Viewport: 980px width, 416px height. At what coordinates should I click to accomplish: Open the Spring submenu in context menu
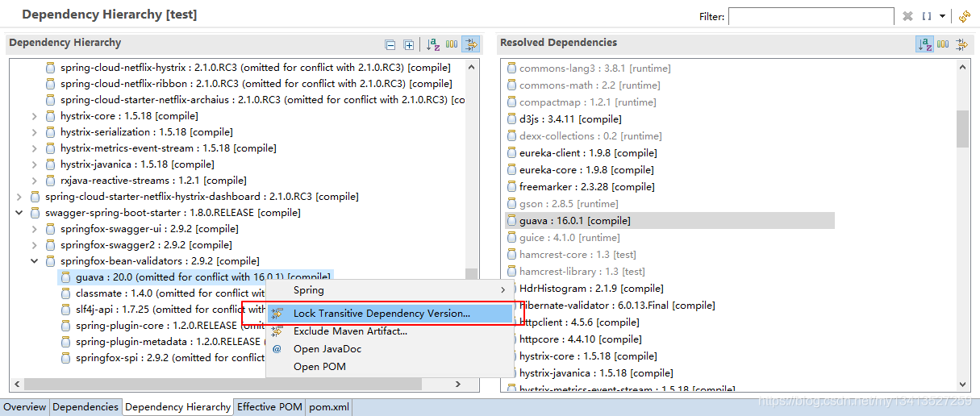(x=390, y=289)
